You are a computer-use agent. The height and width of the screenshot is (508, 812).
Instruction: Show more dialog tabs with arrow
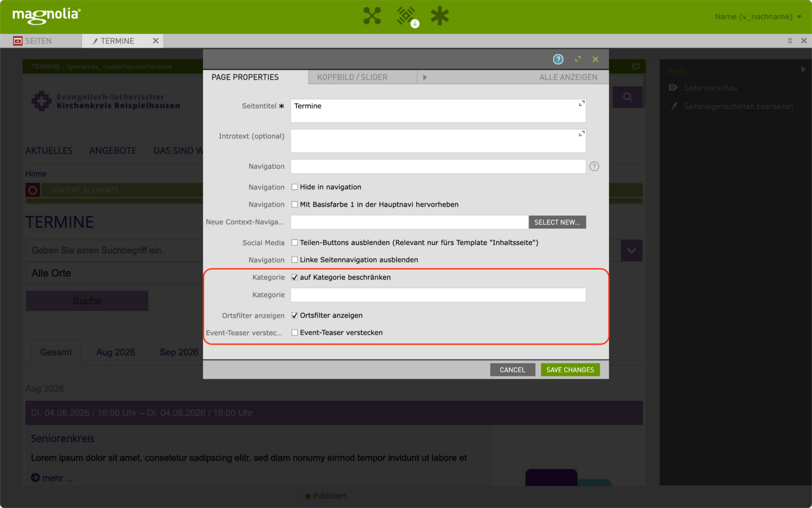pos(425,77)
